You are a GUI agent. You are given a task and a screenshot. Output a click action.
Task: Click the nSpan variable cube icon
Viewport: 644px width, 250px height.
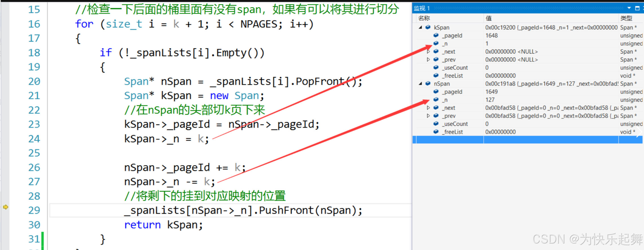428,83
